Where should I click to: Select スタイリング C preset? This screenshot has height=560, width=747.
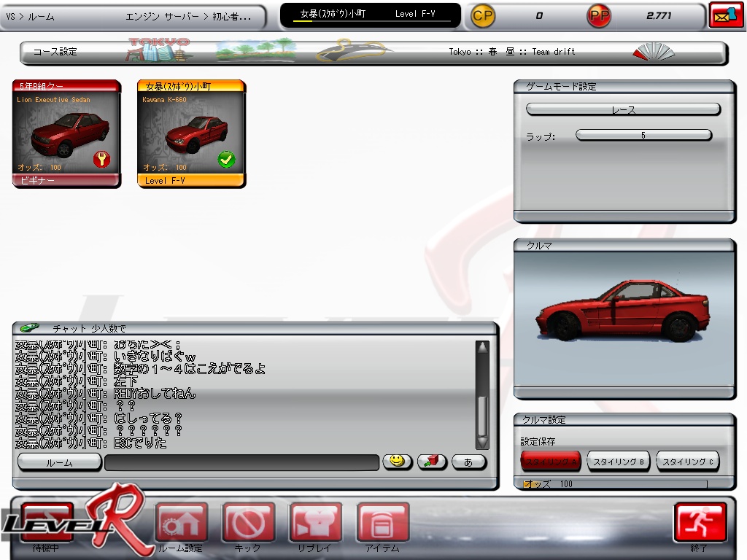[x=688, y=462]
